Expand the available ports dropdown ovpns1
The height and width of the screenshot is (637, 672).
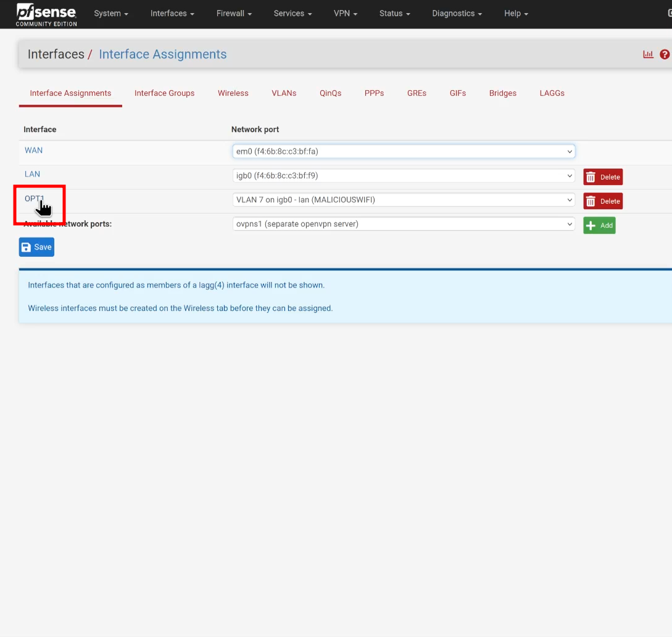tap(404, 224)
